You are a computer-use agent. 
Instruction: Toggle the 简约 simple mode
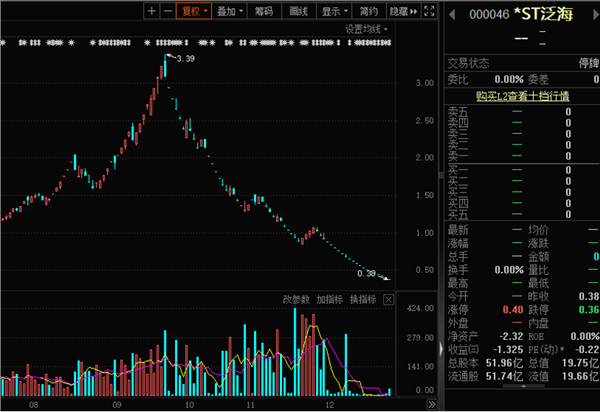(370, 12)
